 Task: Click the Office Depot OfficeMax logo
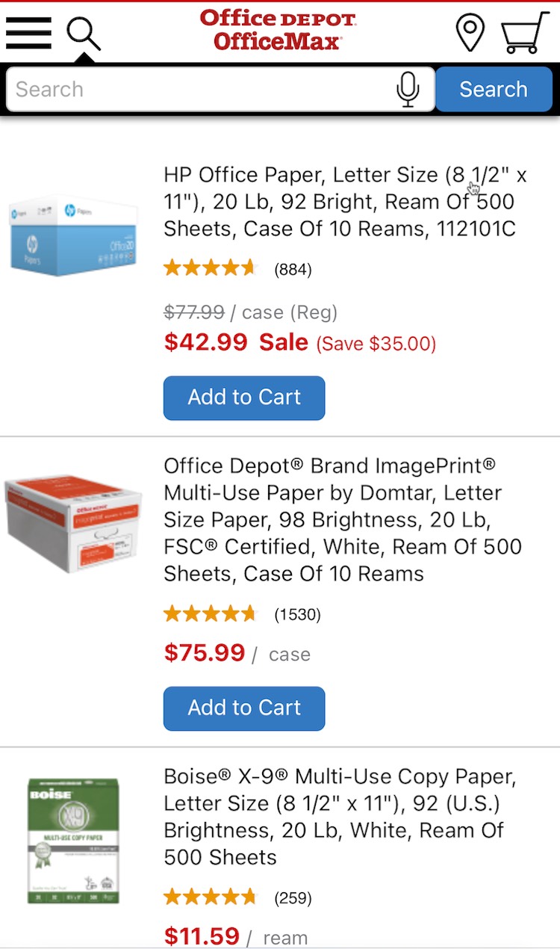pyautogui.click(x=278, y=30)
